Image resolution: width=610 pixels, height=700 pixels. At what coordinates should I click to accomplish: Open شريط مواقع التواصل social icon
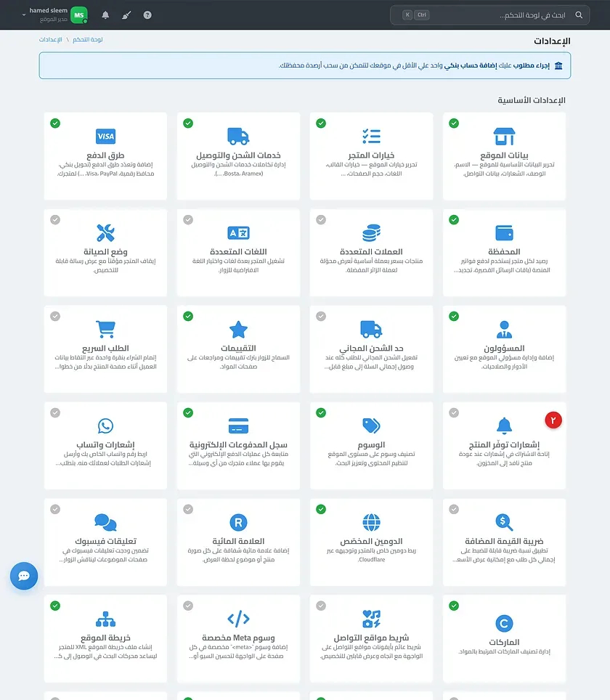tap(372, 619)
